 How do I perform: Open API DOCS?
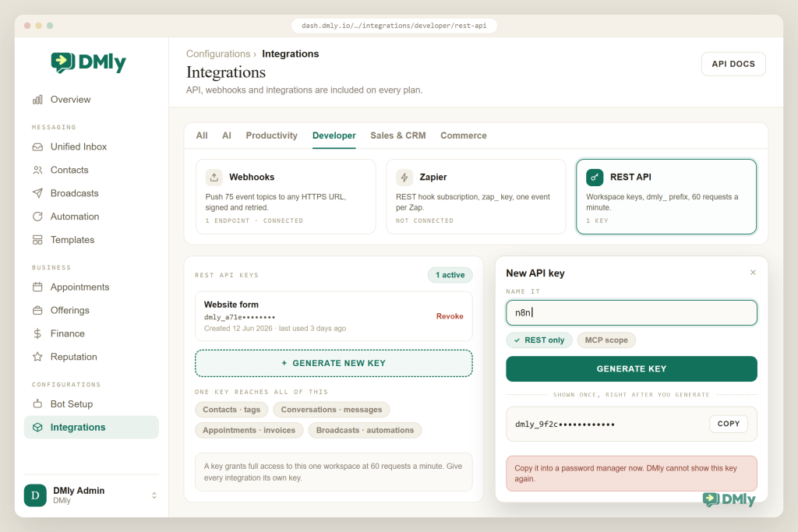733,64
